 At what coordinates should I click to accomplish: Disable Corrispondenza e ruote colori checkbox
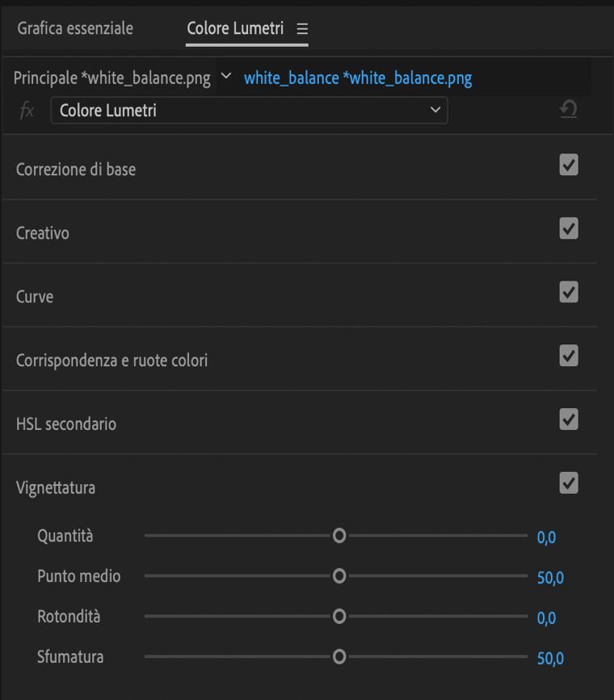(569, 356)
